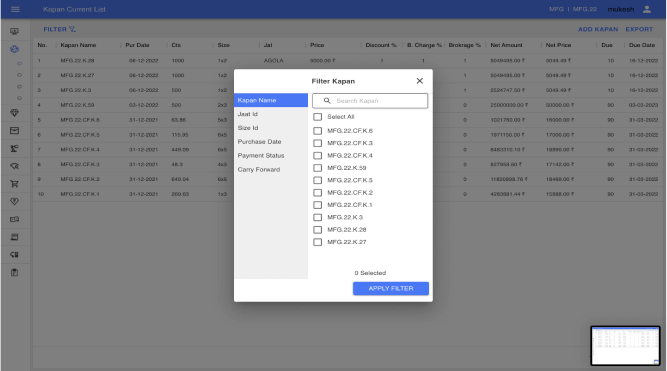
Task: Open the robotic arm machine sidebar icon
Action: tap(14, 148)
